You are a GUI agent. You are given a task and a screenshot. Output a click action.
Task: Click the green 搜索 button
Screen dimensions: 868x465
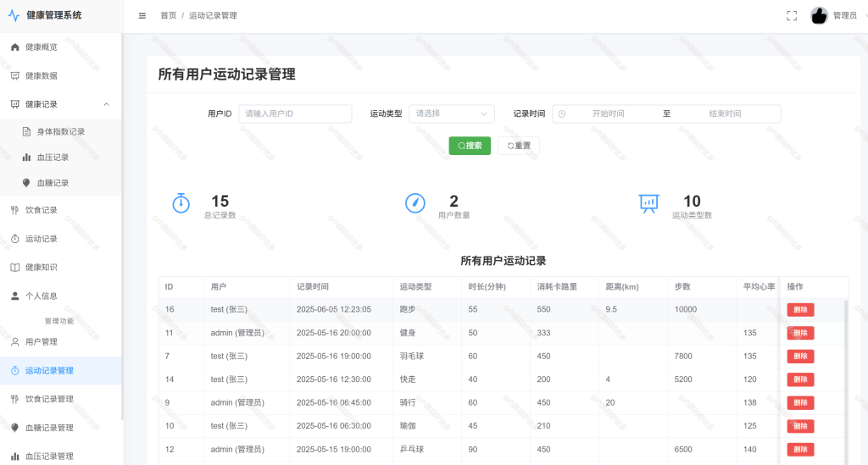(x=470, y=146)
